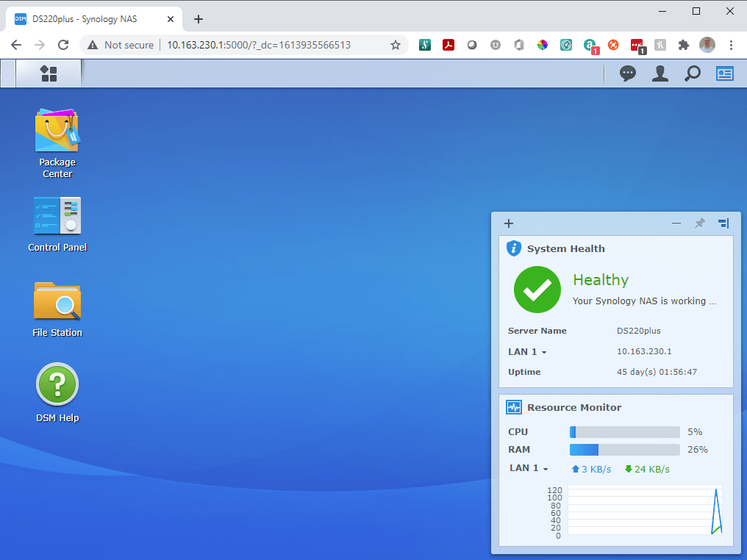This screenshot has height=560, width=747.
Task: Collapse the widget panel with the minimize arrow
Action: 676,223
